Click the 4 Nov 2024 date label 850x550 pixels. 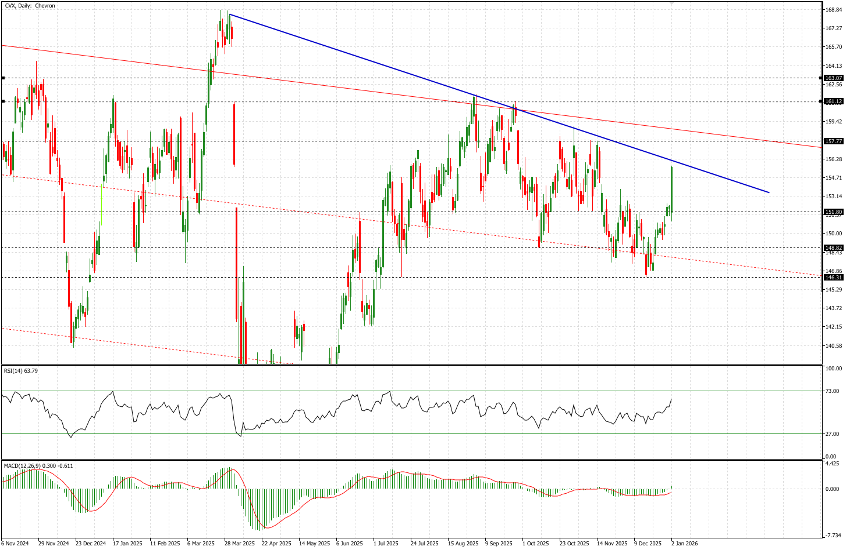point(16,543)
